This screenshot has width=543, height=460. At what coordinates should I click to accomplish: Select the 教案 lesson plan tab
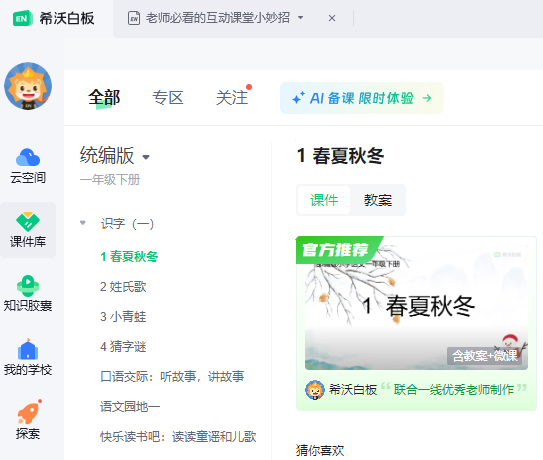click(377, 200)
